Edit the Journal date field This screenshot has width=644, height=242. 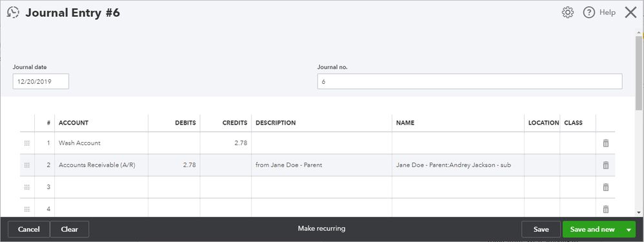[41, 81]
